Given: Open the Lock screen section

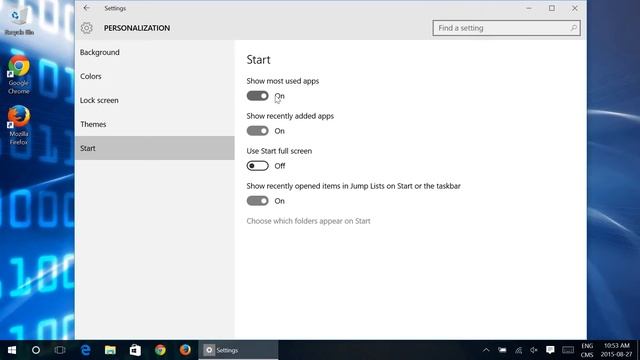Looking at the screenshot, I should (x=155, y=100).
